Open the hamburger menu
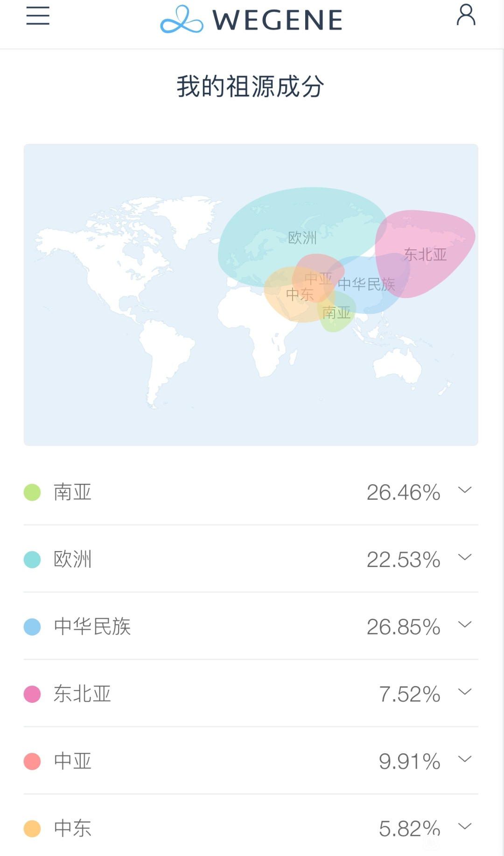 pos(38,16)
